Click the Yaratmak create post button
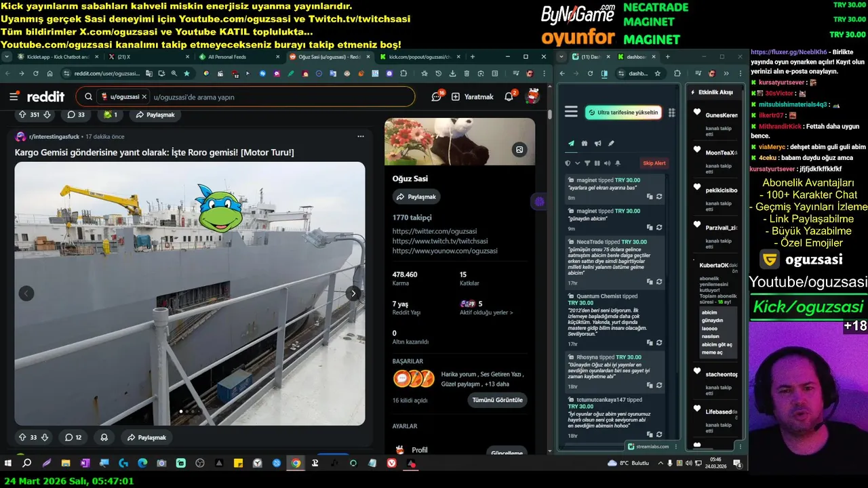 [472, 97]
